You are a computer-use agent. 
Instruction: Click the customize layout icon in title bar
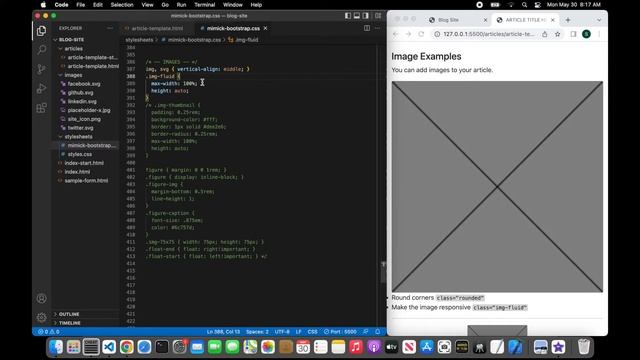pyautogui.click(x=378, y=16)
